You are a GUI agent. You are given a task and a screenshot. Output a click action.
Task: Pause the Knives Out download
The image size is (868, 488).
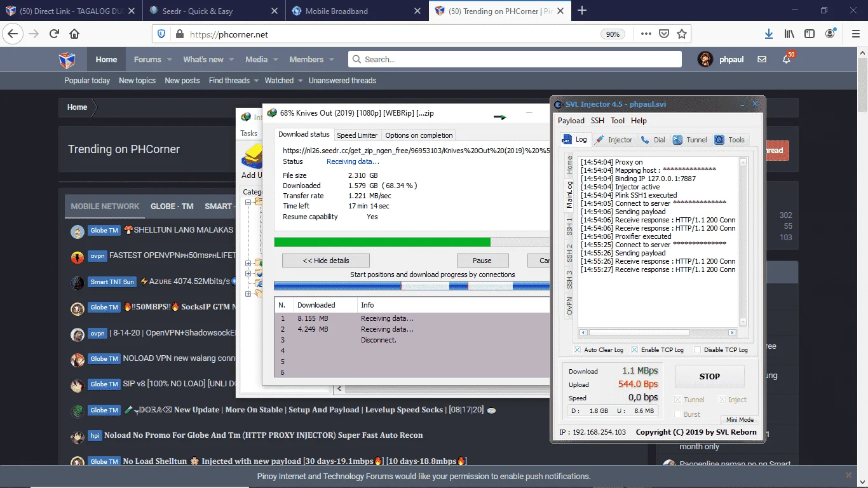pos(482,261)
